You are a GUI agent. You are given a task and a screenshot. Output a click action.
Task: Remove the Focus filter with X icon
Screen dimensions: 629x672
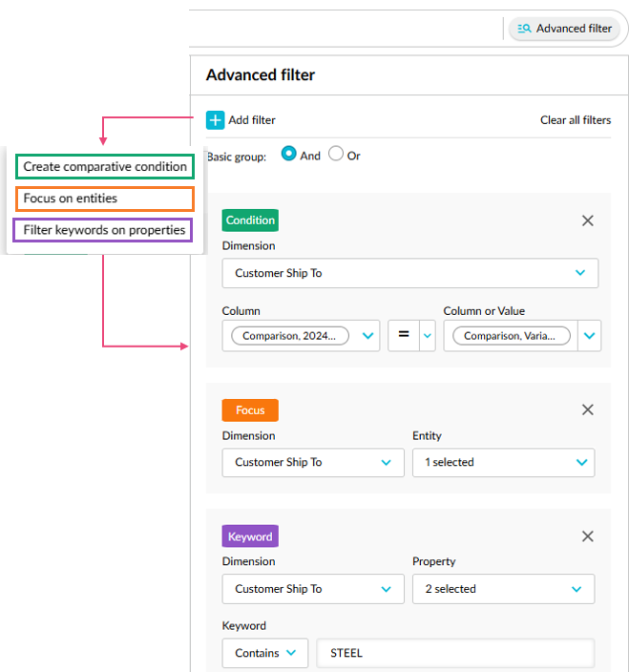click(588, 409)
